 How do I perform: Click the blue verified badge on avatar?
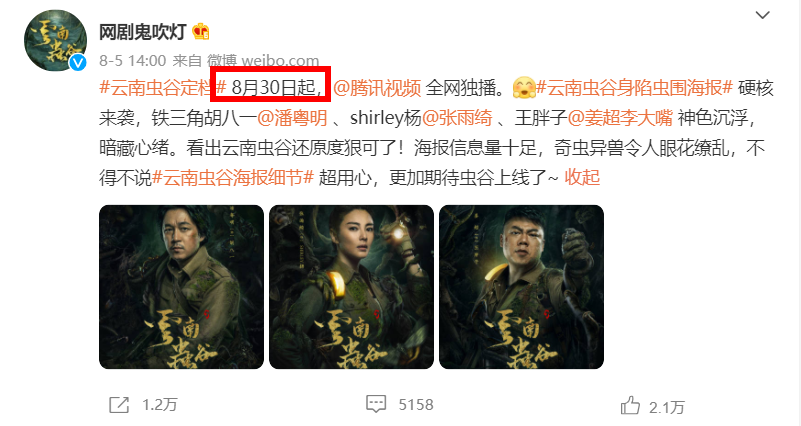(78, 62)
